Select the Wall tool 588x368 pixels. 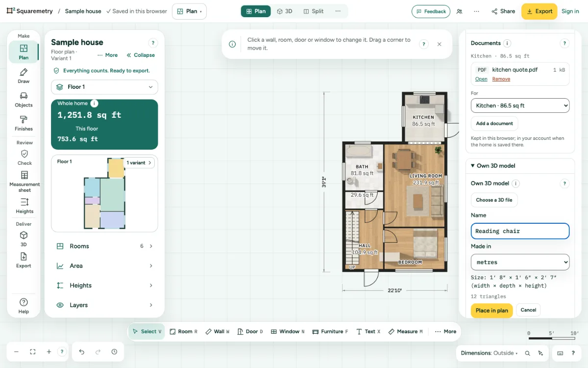click(x=218, y=332)
